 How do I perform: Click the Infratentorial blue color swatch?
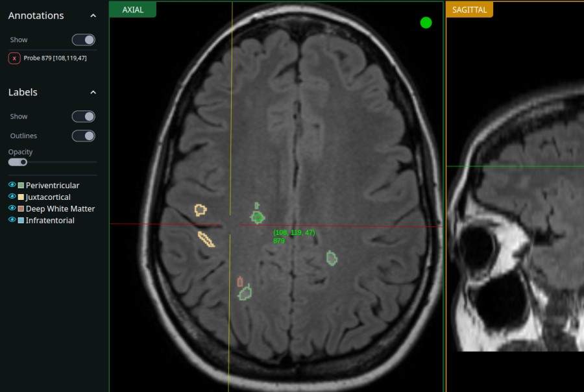pos(21,220)
